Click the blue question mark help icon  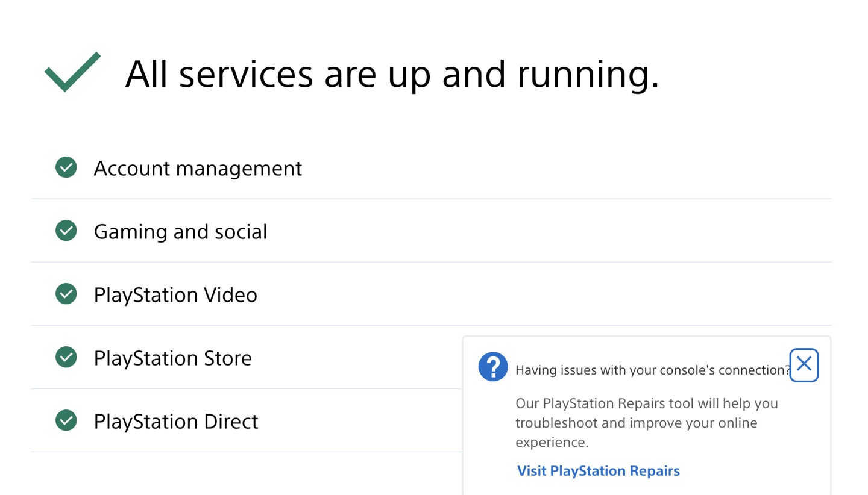click(493, 366)
